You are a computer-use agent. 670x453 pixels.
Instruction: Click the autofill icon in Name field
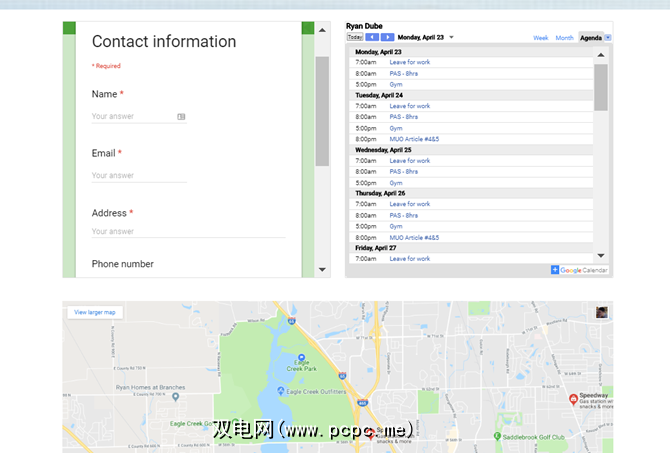[x=181, y=117]
